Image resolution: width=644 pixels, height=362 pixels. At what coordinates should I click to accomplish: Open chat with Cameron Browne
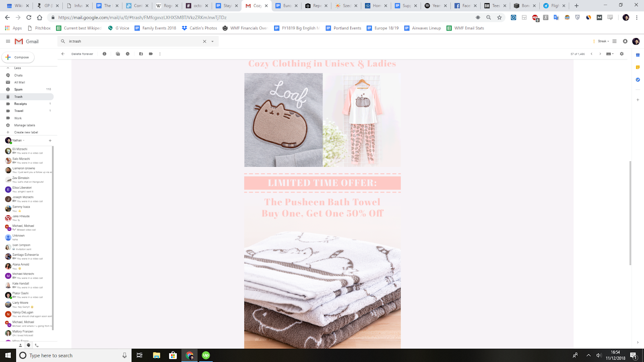click(x=27, y=170)
